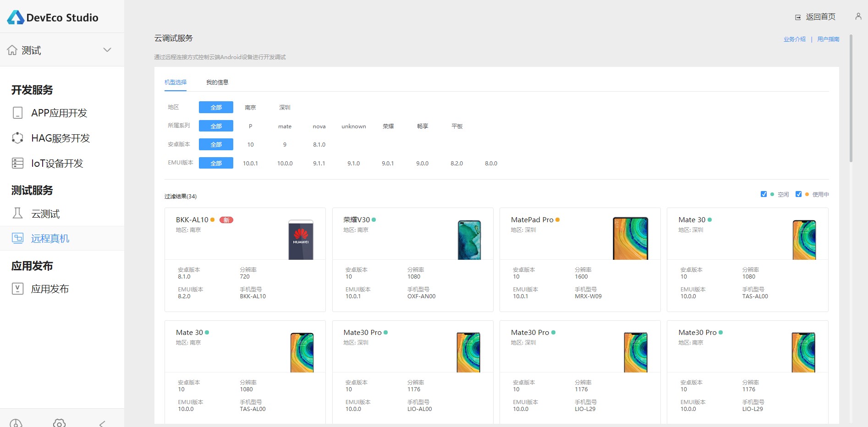Viewport: 868px width, 427px height.
Task: Click the settings gear icon at sidebar bottom
Action: coord(59,423)
